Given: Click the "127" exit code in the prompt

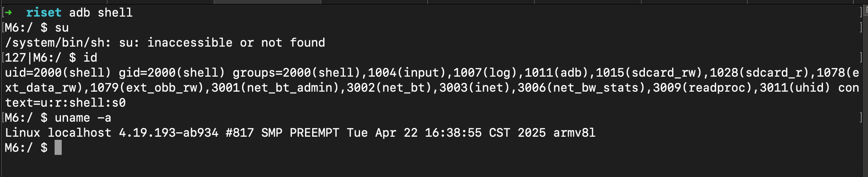Looking at the screenshot, I should tap(16, 58).
